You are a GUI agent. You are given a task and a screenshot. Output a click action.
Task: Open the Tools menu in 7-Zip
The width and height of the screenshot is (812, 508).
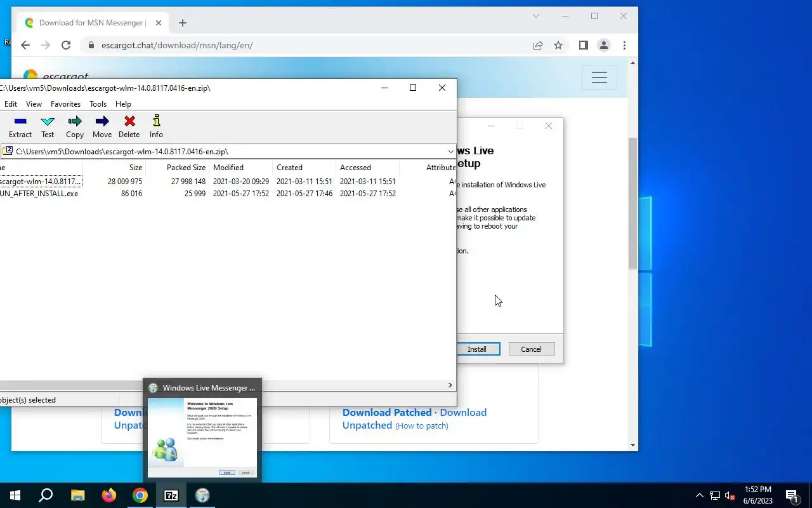point(98,104)
